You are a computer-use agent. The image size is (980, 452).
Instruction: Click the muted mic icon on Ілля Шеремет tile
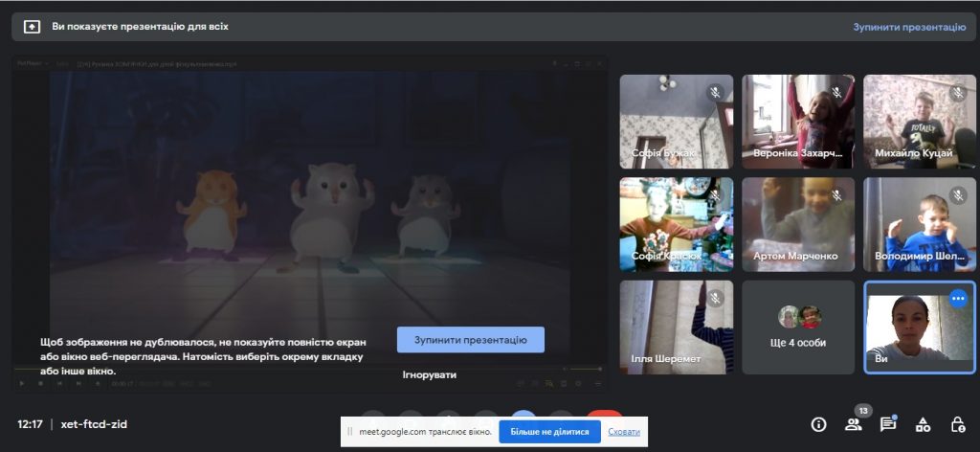[x=716, y=298]
